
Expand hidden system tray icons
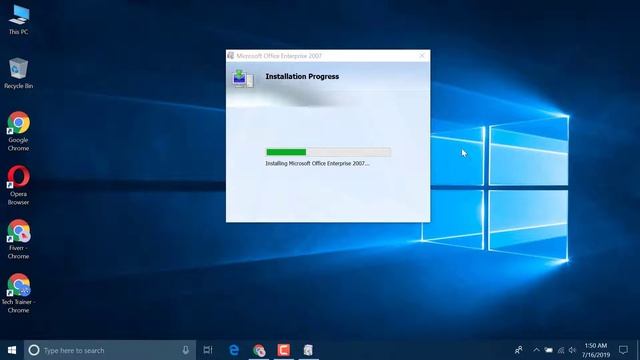[536, 350]
